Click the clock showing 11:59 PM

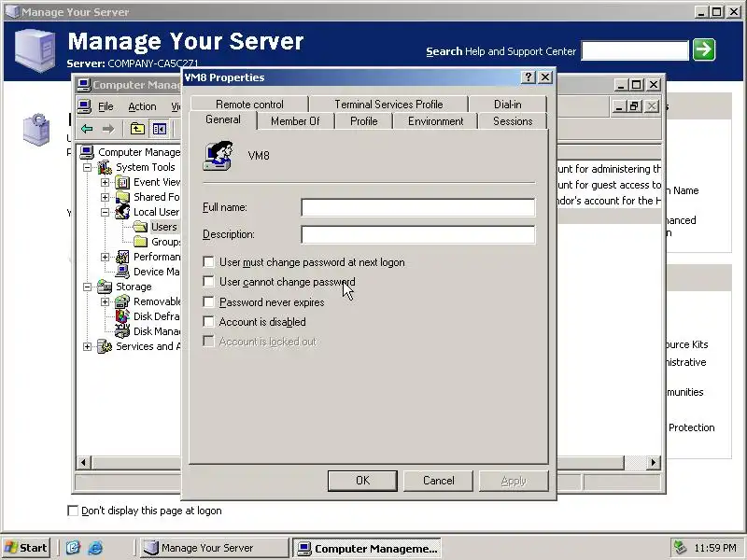pyautogui.click(x=715, y=548)
